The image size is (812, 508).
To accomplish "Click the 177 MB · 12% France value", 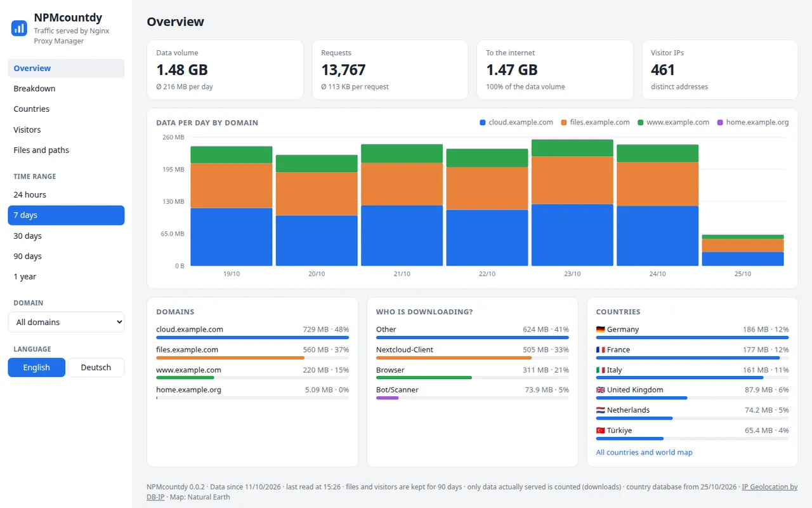I will (766, 350).
